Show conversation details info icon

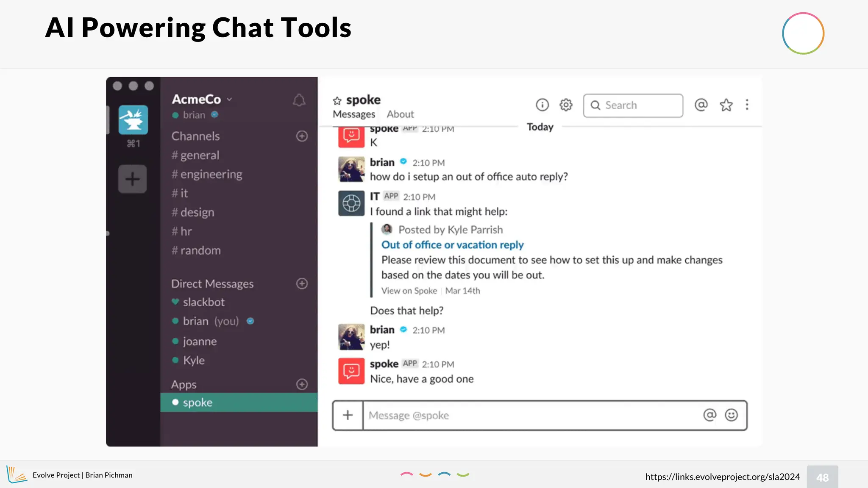point(542,105)
